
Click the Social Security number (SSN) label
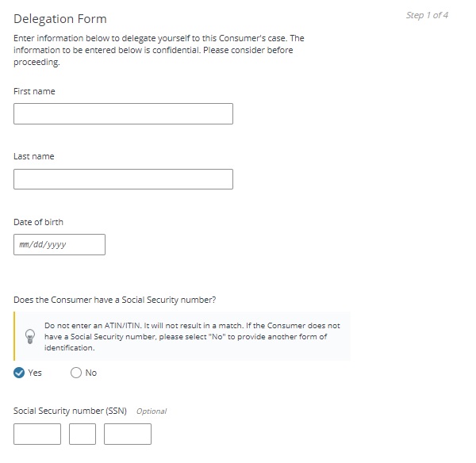click(x=70, y=411)
